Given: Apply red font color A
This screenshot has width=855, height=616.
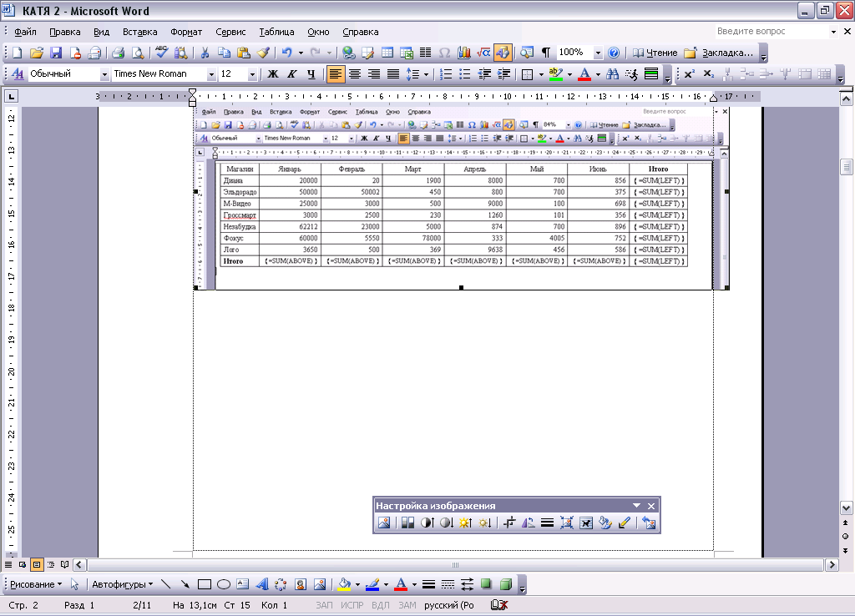Looking at the screenshot, I should coord(584,74).
